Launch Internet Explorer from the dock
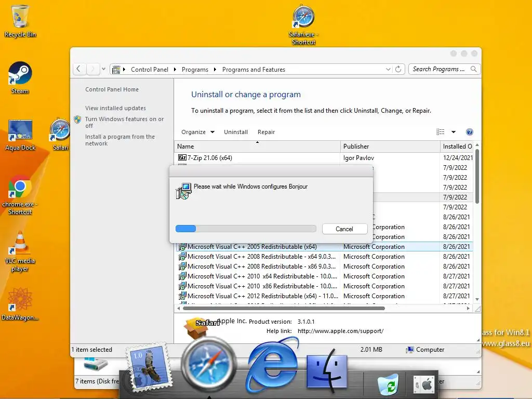The height and width of the screenshot is (399, 532). point(272,365)
